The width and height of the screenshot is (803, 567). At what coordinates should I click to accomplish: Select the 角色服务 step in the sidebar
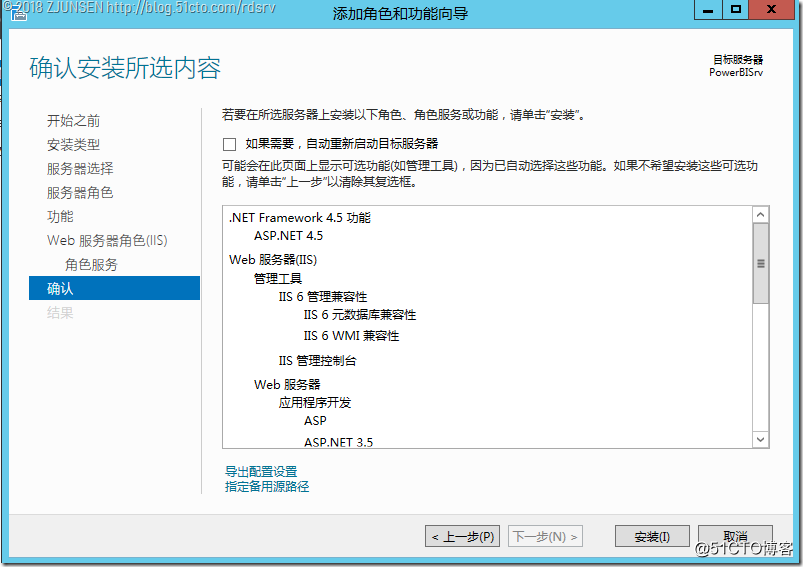coord(91,264)
